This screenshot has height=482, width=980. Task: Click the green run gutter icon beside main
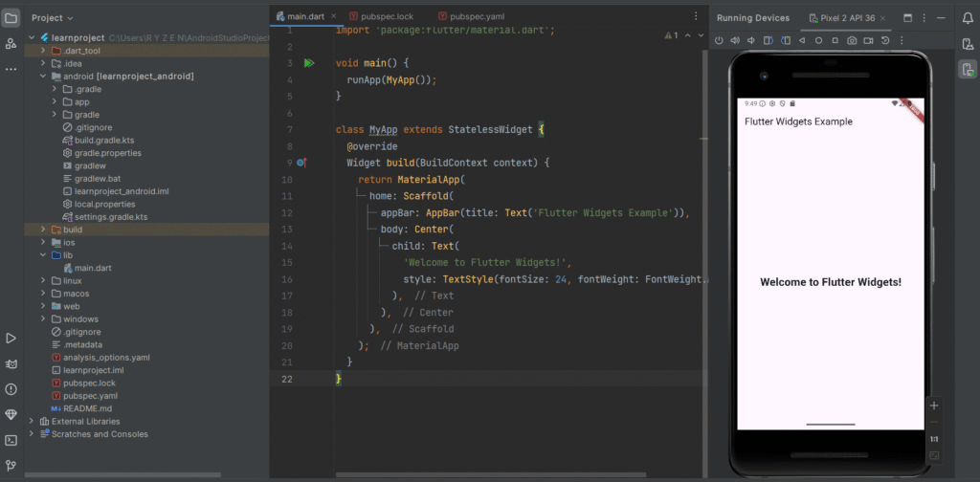(x=308, y=63)
